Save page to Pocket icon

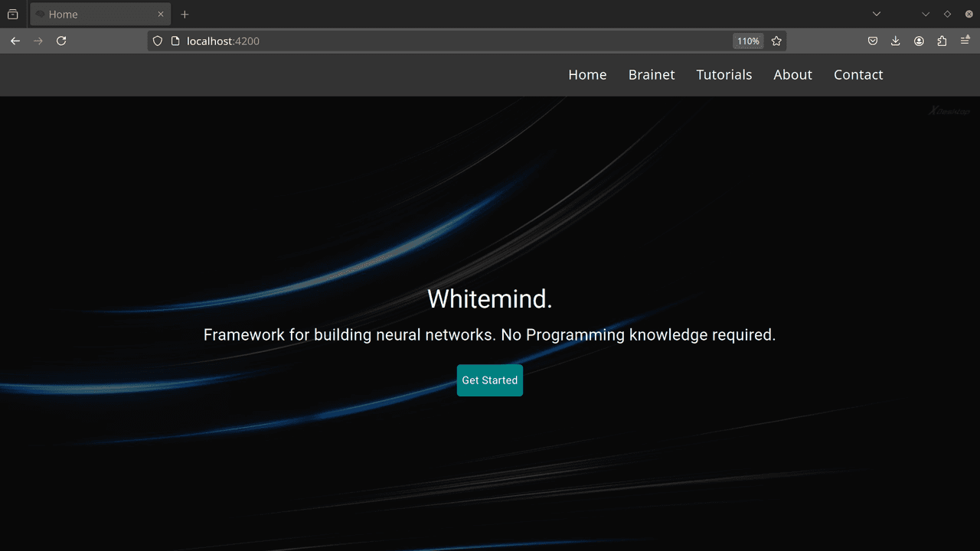tap(872, 41)
